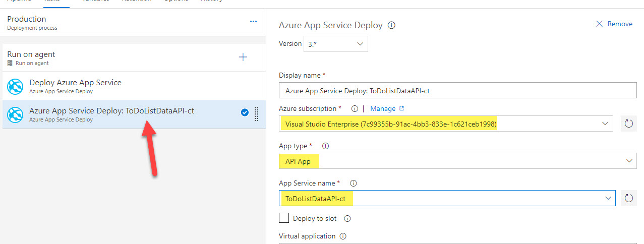Edit the Display name field
Screen dimensions: 644x244
tap(458, 90)
